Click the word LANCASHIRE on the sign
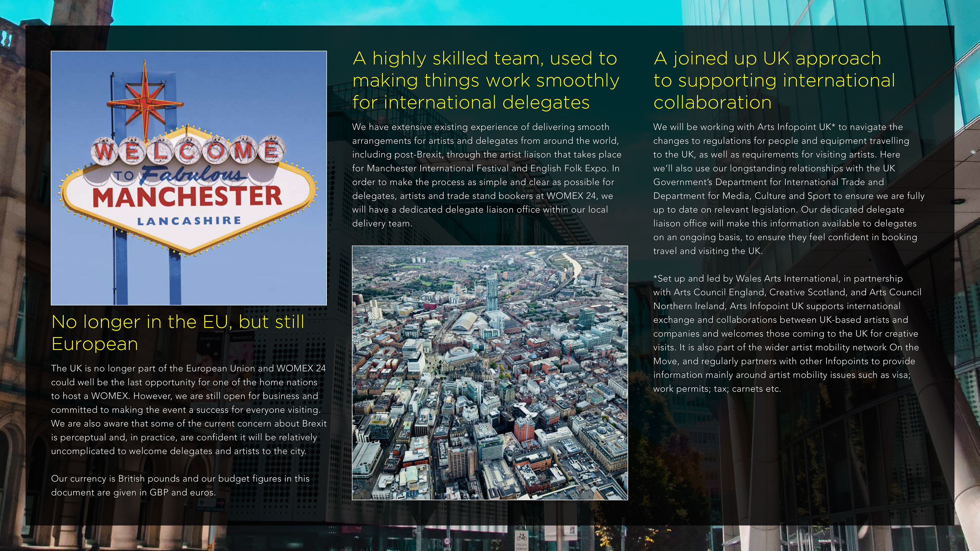980x551 pixels. click(189, 221)
